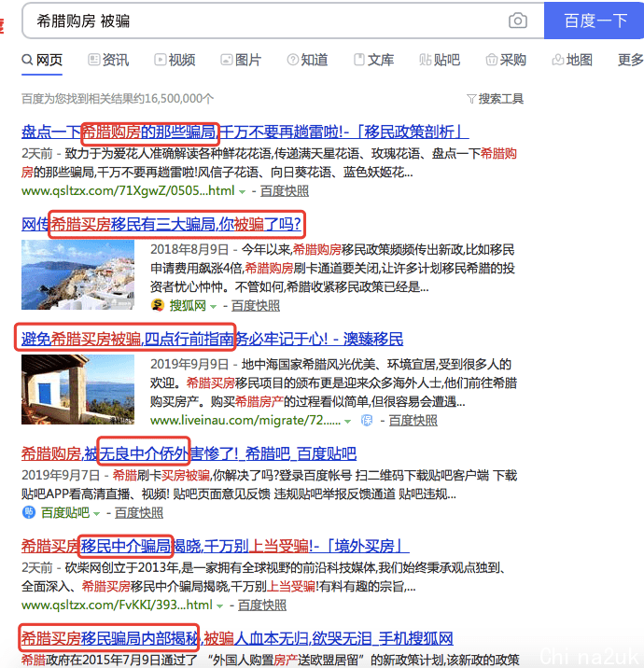The image size is (644, 668).
Task: Click the 百度贴吧 source logo icon
Action: tap(29, 512)
